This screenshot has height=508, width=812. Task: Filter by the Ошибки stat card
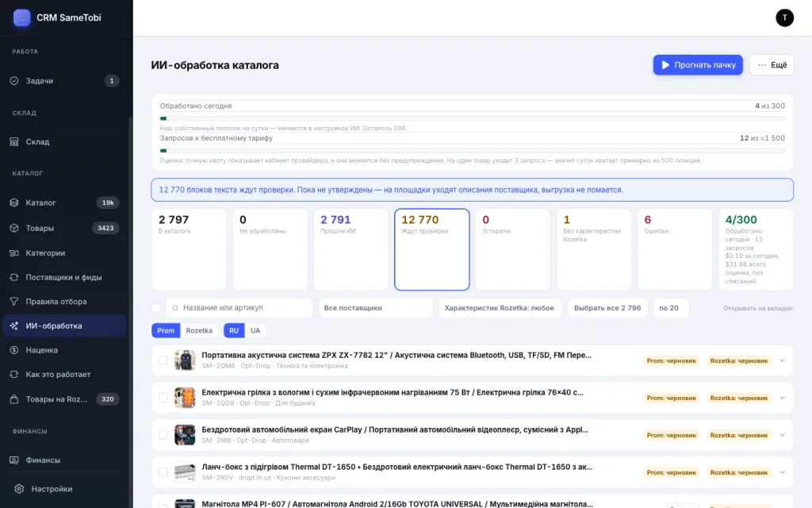click(675, 249)
